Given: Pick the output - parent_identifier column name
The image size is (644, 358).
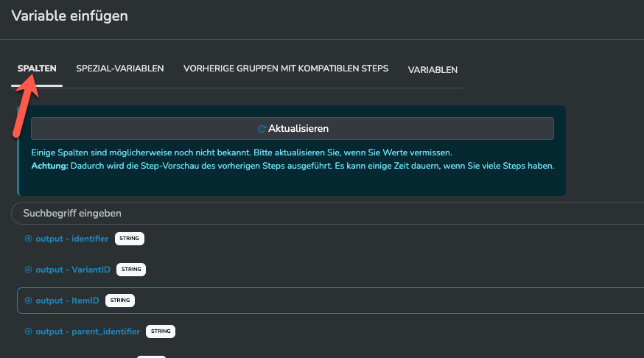Looking at the screenshot, I should 88,331.
